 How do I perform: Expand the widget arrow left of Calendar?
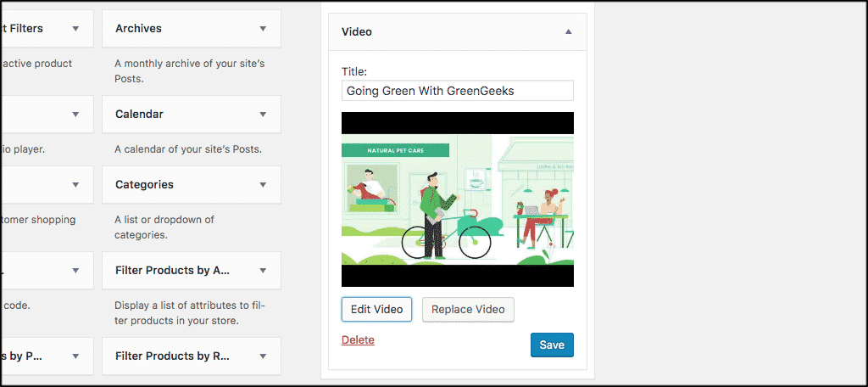[75, 115]
